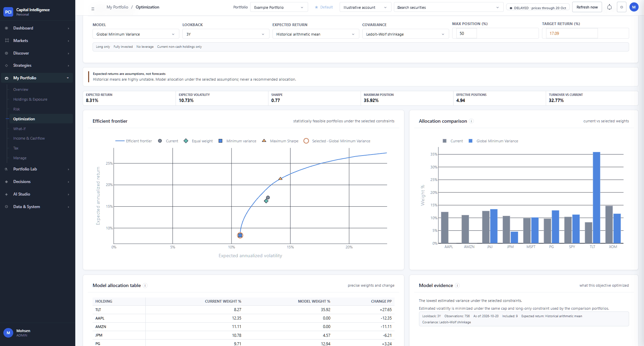Click the settings gear icon in top bar

click(x=622, y=7)
